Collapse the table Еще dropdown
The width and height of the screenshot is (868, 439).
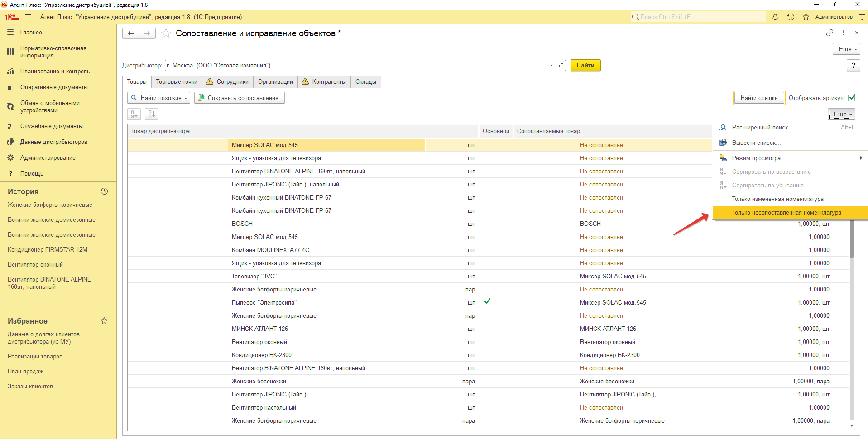(x=842, y=114)
